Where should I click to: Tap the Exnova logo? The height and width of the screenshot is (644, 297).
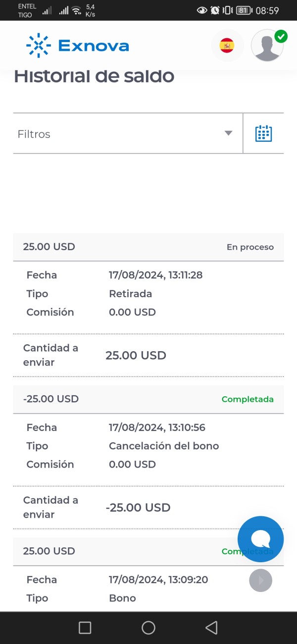[78, 46]
